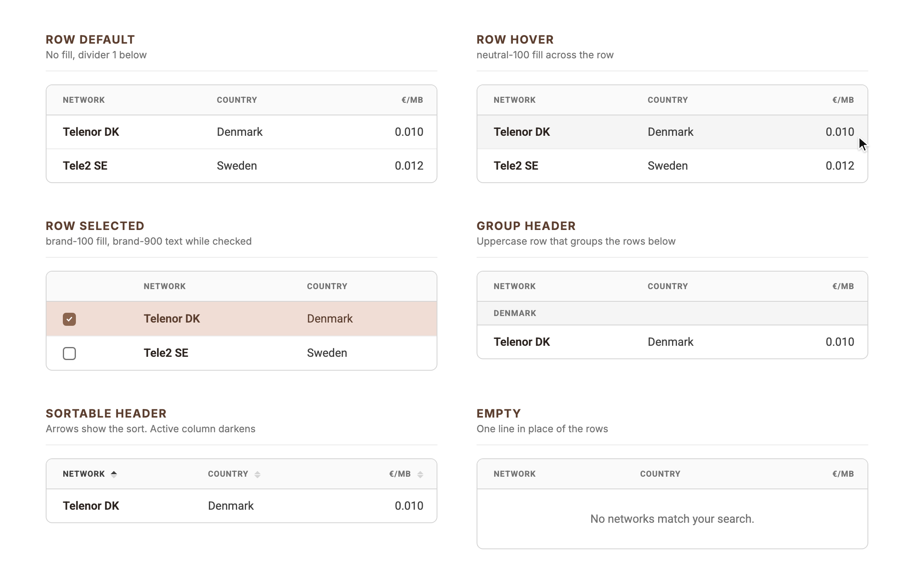The width and height of the screenshot is (914, 588).
Task: Click Tele2 SE in Row Selected table
Action: coord(166,353)
